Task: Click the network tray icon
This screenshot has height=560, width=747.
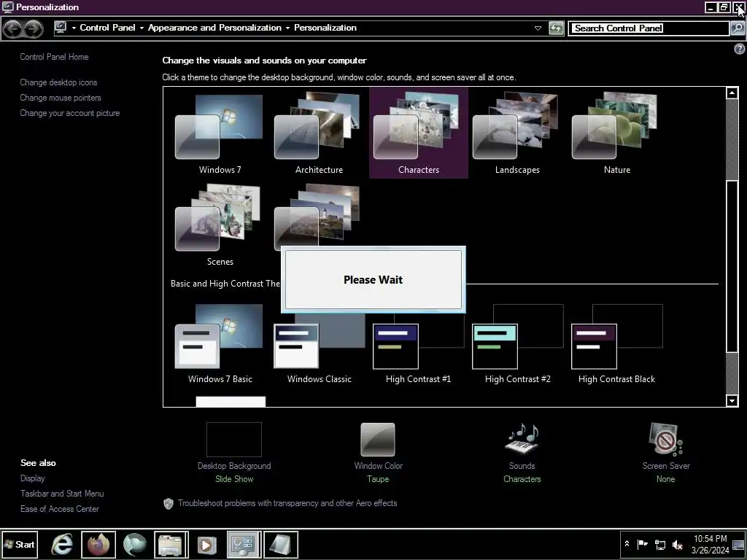Action: (659, 544)
